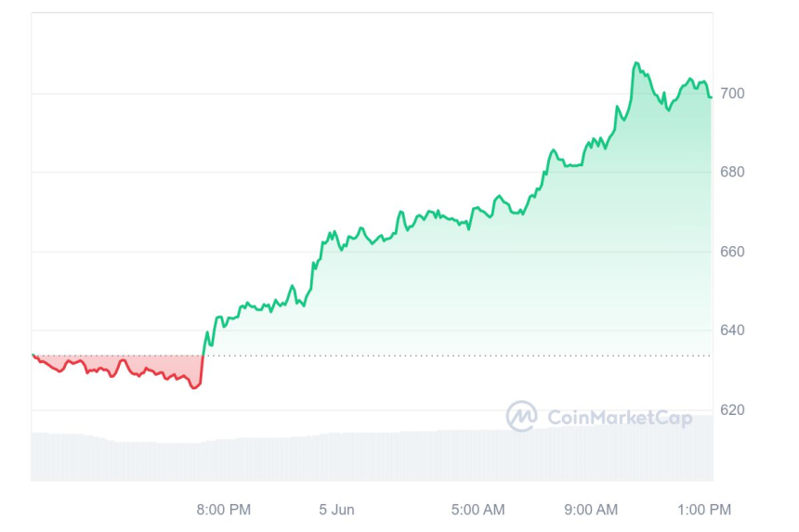
Task: Click the right end of the green price line
Action: [x=711, y=97]
